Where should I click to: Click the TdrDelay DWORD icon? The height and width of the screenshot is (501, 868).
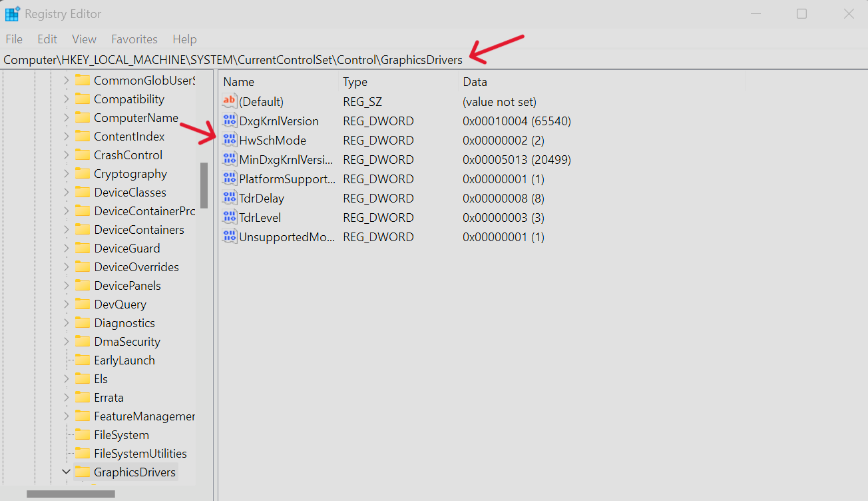230,198
